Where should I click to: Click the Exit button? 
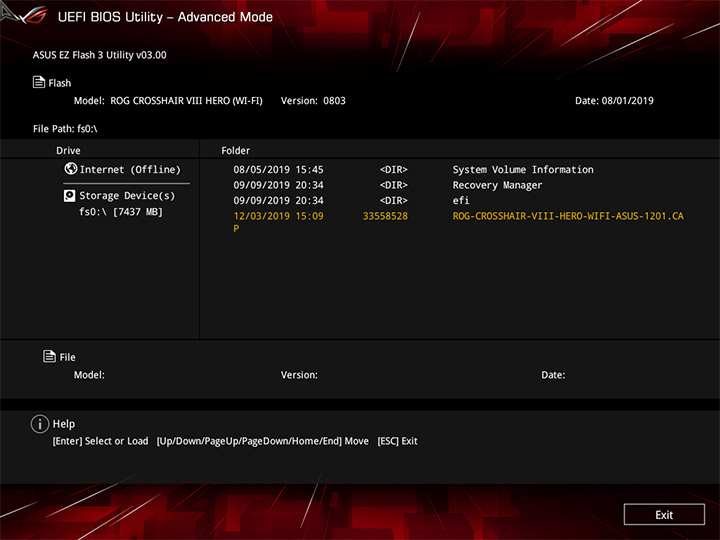(664, 515)
